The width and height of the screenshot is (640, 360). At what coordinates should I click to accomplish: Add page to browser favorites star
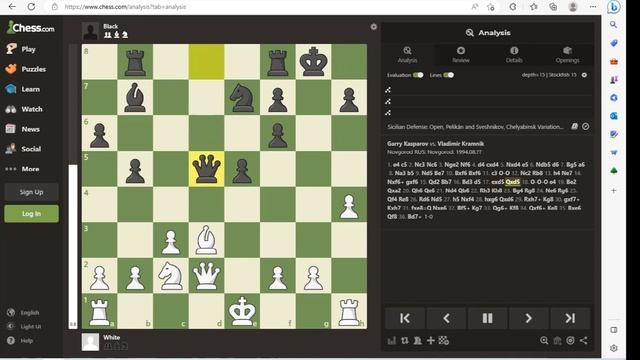coord(491,7)
